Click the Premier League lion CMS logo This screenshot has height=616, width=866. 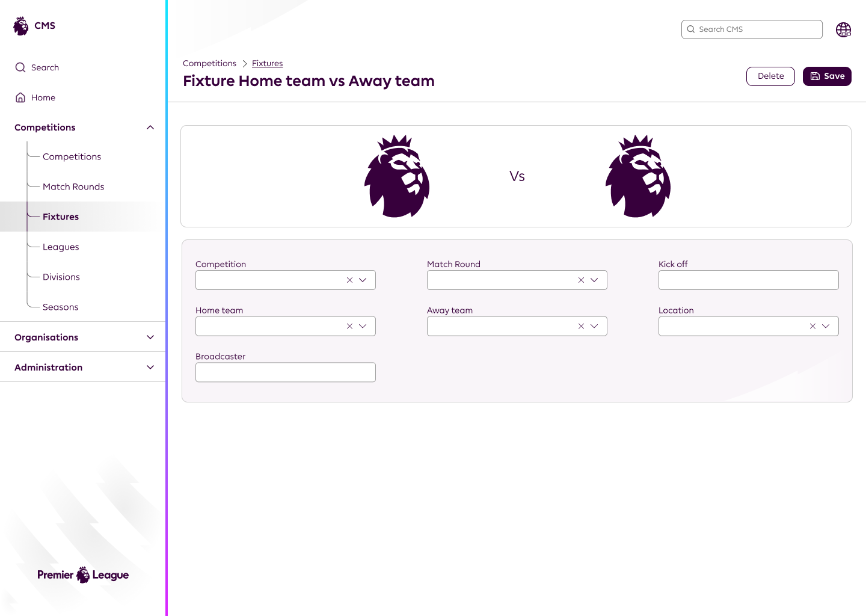[21, 26]
